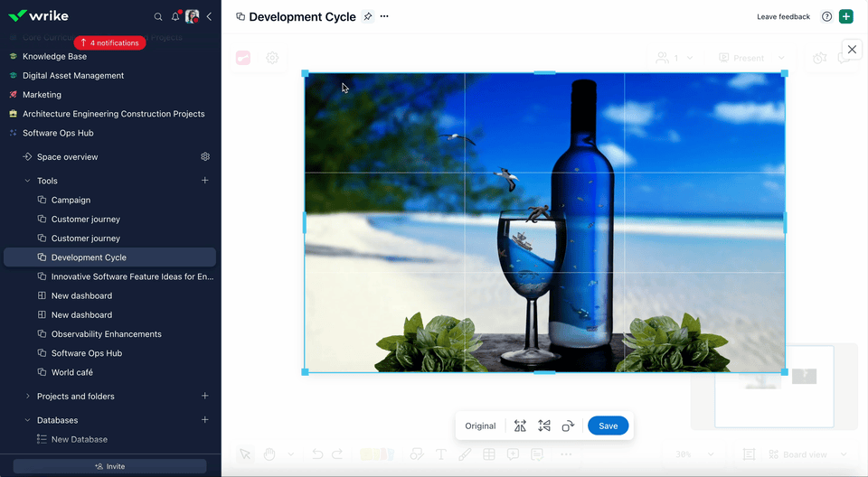Open the help question mark icon
The height and width of the screenshot is (477, 868).
[x=826, y=16]
